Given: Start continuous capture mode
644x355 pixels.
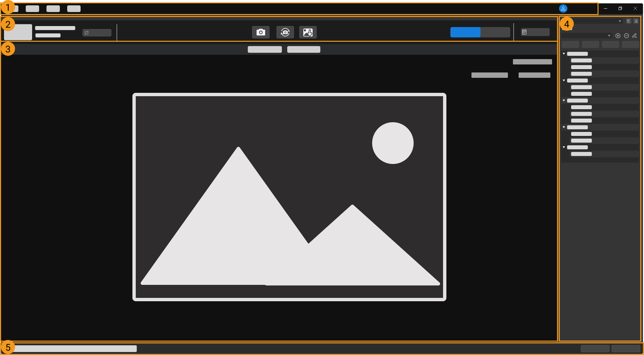Looking at the screenshot, I should pos(285,32).
